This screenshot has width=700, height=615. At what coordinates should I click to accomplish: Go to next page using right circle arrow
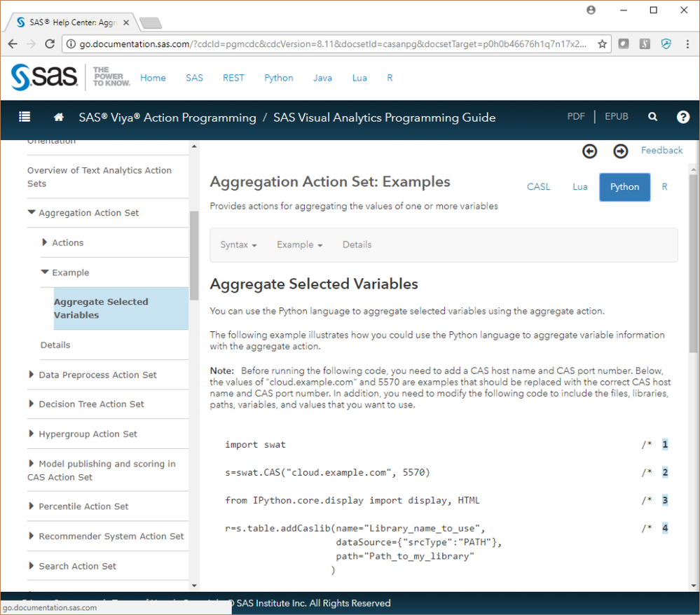click(x=621, y=151)
